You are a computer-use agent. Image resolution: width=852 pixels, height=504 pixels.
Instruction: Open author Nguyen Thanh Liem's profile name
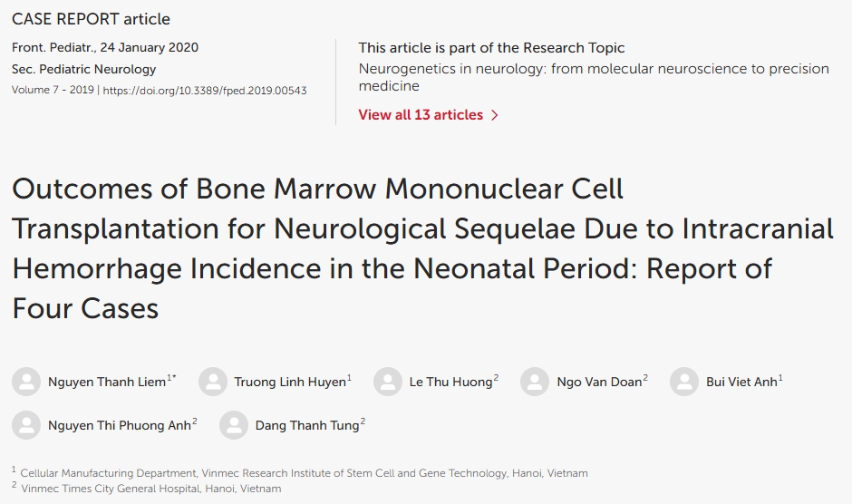tap(107, 383)
